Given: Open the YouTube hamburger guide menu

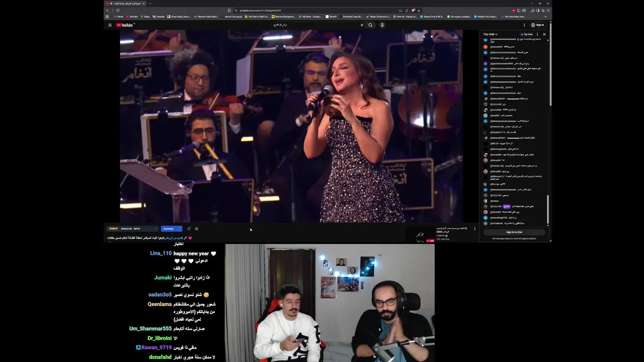Looking at the screenshot, I should [110, 25].
